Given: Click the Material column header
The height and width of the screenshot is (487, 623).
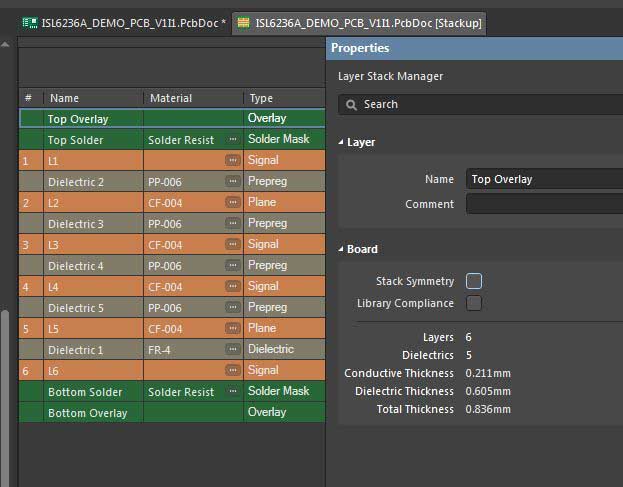Looking at the screenshot, I should tap(171, 98).
